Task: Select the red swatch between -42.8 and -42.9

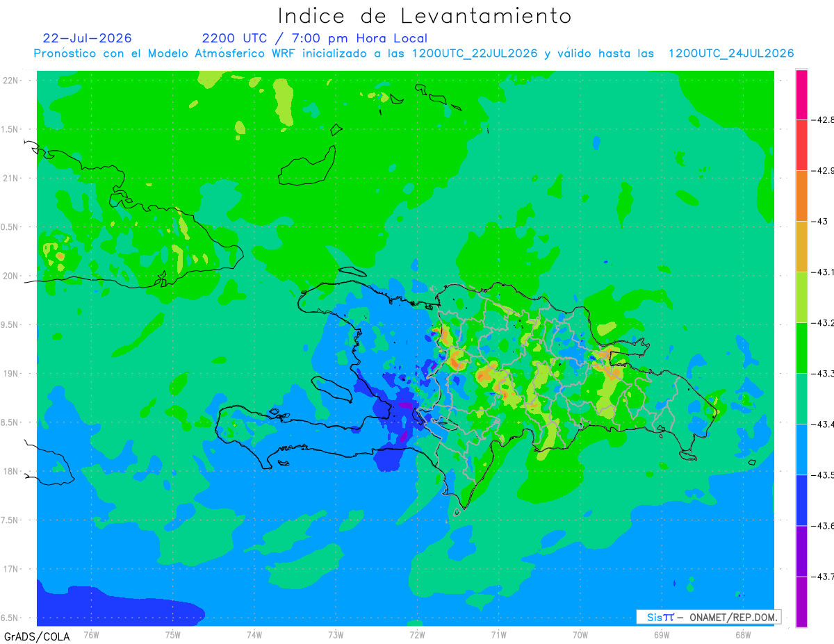Action: 801,145
